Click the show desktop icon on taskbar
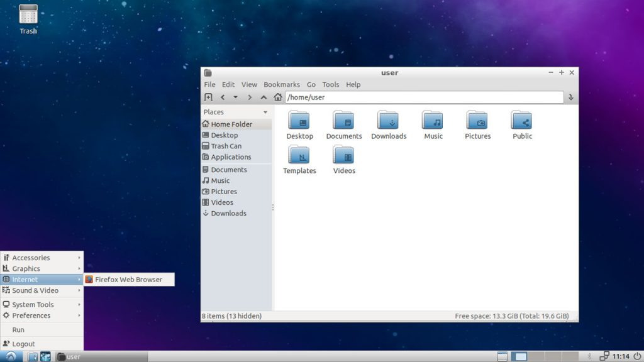Viewport: 644px width, 362px height. click(502, 357)
